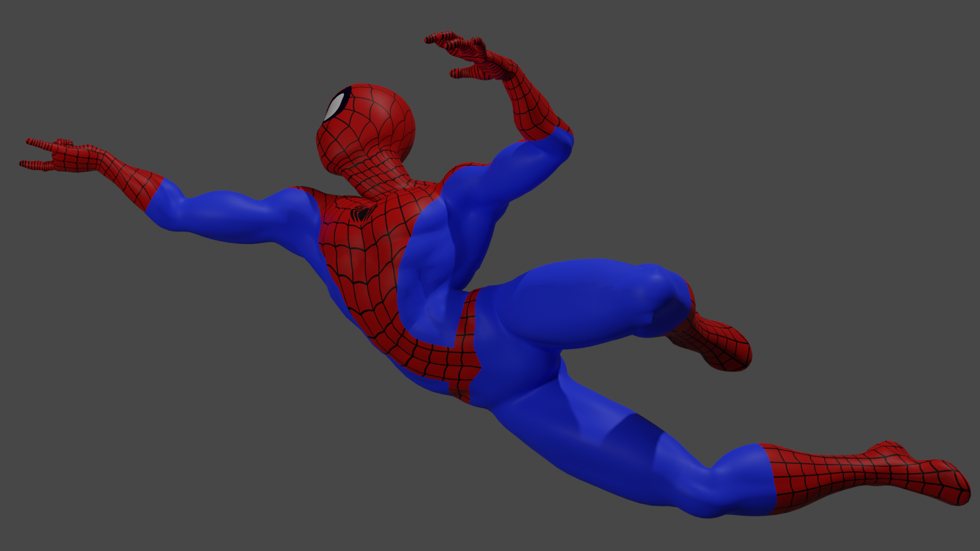Screen dimensions: 980x551
Task: Click the black spider emblem on back
Action: pos(362,213)
